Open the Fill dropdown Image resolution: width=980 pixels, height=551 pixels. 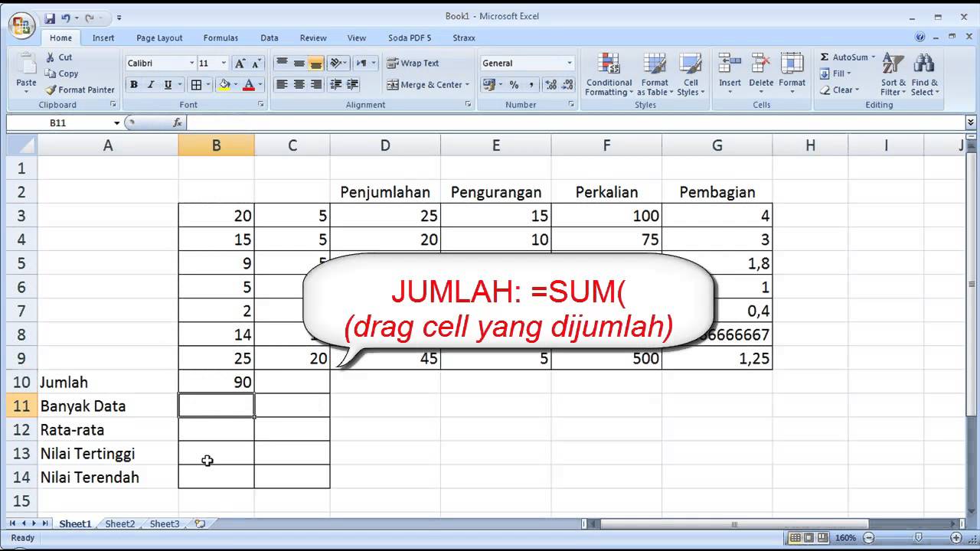[835, 73]
